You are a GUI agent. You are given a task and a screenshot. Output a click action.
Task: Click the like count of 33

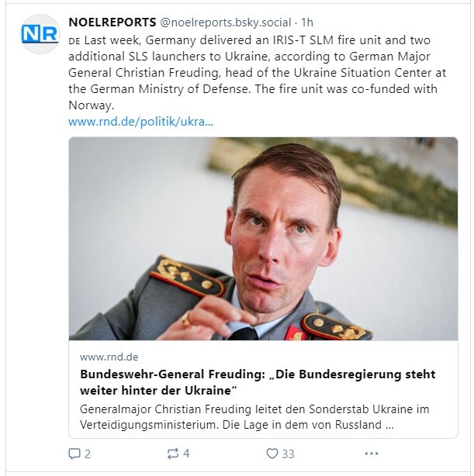click(288, 454)
